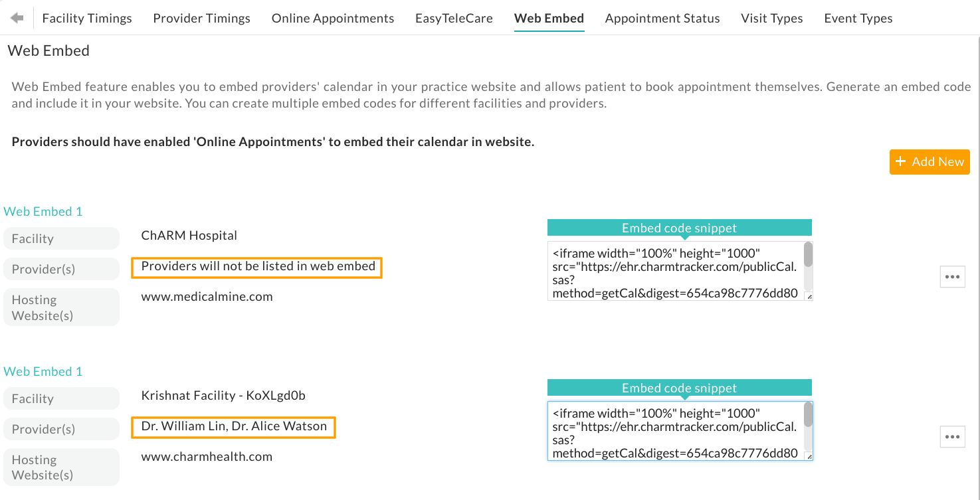Click scrollbar of first embed code snippet

tap(808, 255)
